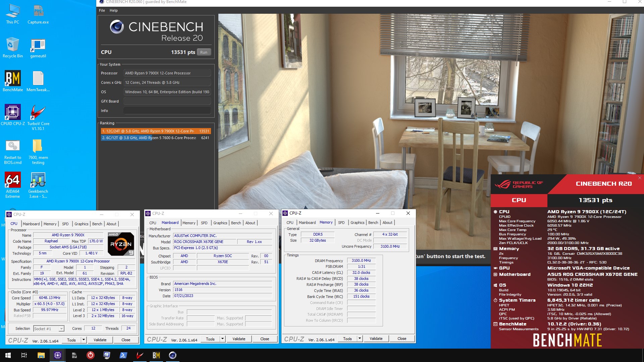
Task: Click the Info field in Your System
Action: click(x=167, y=111)
